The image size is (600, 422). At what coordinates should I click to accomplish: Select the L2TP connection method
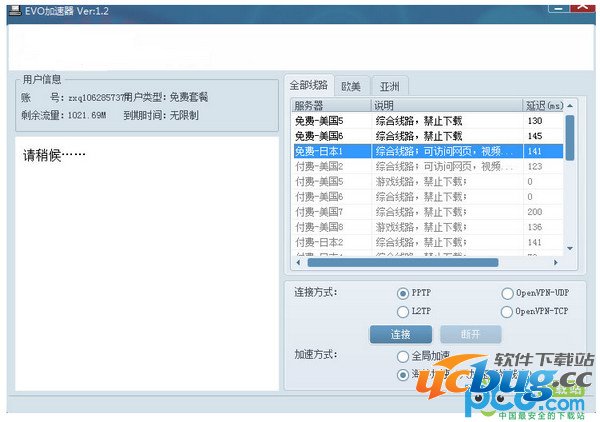pos(403,312)
